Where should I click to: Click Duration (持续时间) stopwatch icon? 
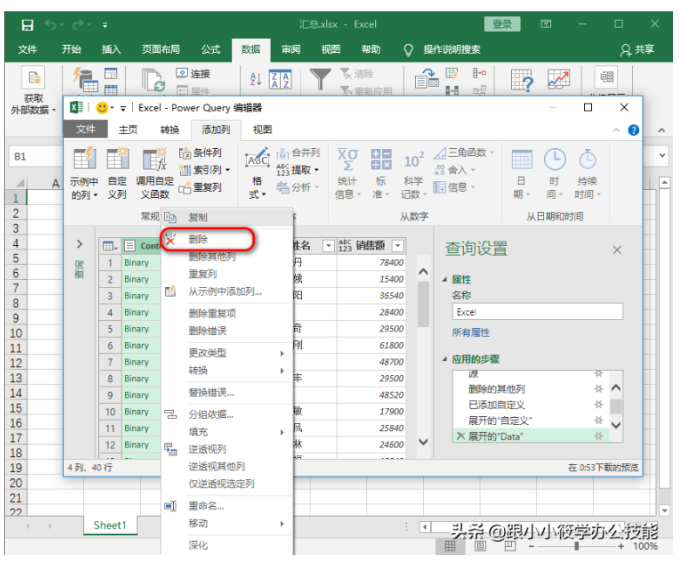587,160
